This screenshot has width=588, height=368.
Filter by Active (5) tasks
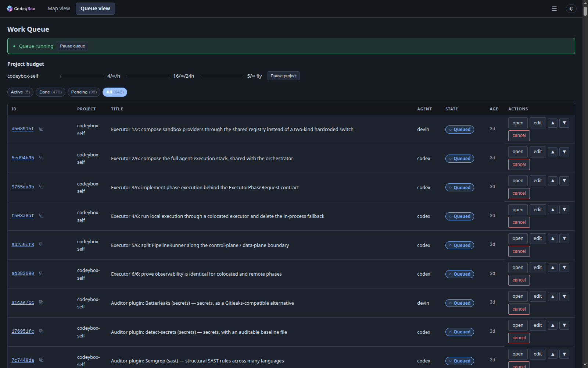point(20,92)
